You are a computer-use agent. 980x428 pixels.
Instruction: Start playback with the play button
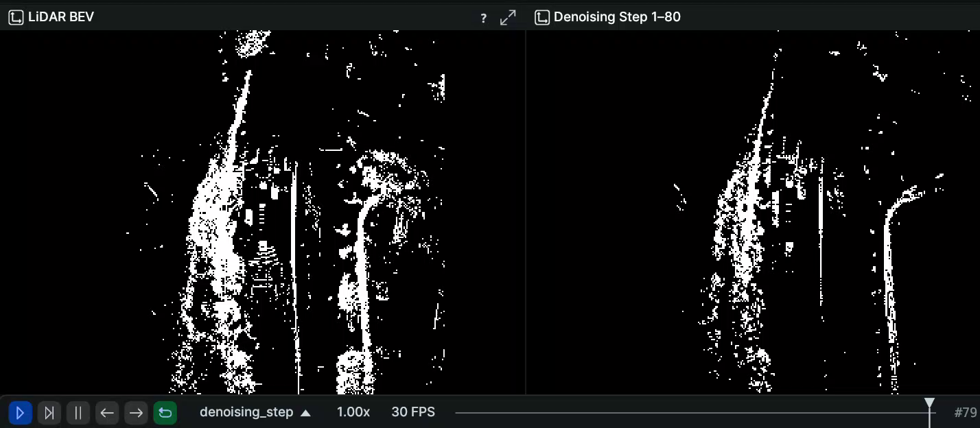click(x=20, y=413)
